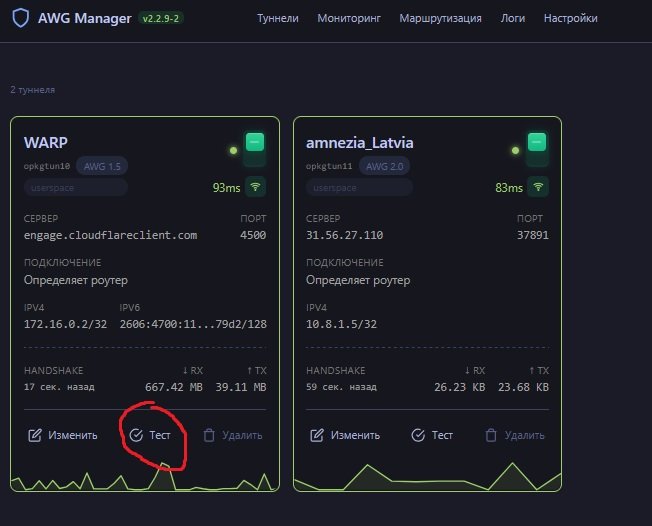Open the Настройки tab
The image size is (652, 526).
(570, 18)
